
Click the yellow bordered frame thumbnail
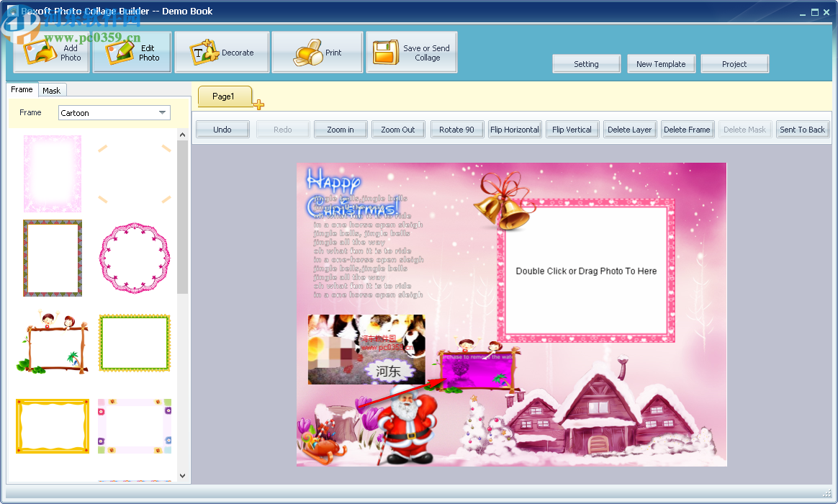pos(52,426)
